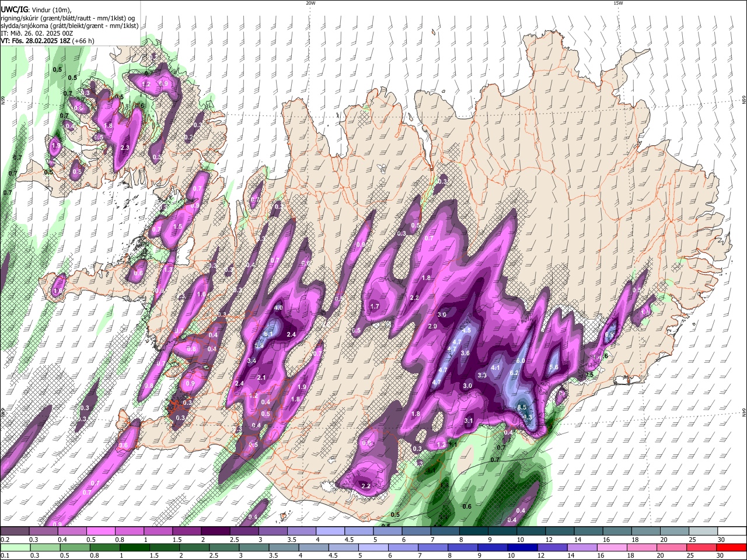
Task: Click the '1.7' precipitation value
Action: pos(375,306)
